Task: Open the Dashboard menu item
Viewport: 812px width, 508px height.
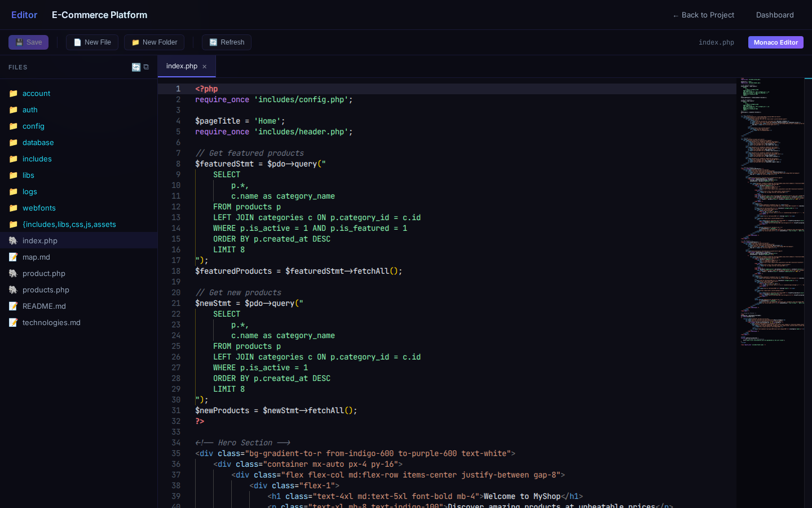Action: point(775,15)
